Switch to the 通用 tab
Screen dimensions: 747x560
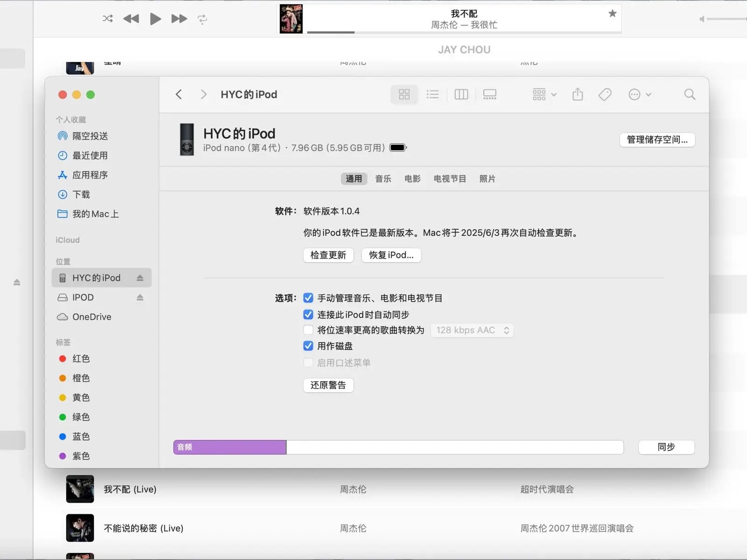tap(353, 179)
